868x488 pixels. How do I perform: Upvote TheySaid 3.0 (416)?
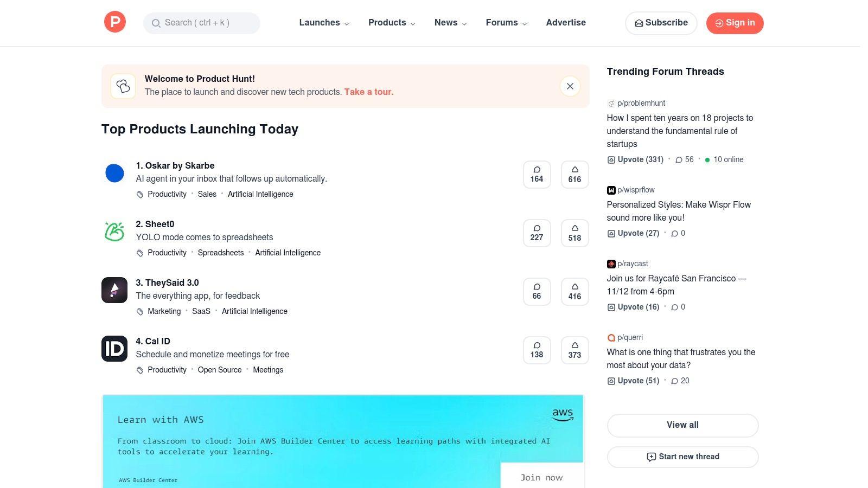575,292
